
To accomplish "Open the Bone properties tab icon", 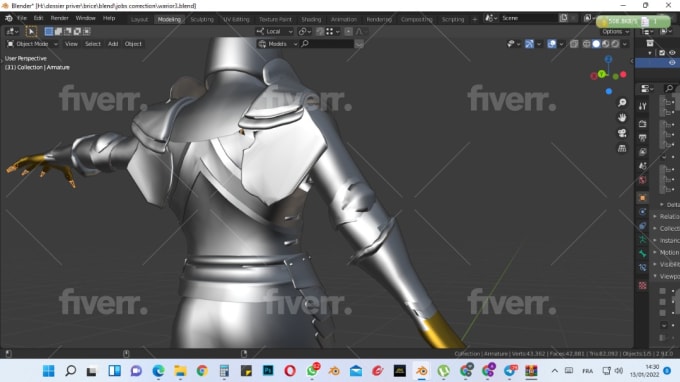I will pos(643,254).
